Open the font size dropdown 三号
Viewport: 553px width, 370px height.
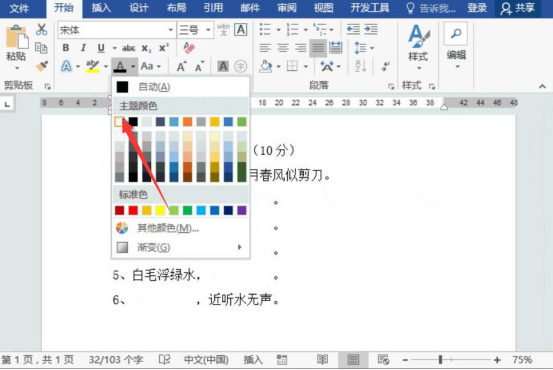tap(208, 30)
